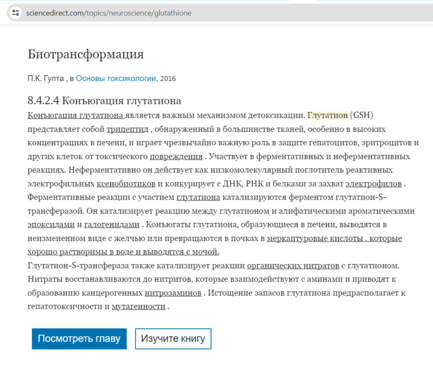Open the 'мутагенности' link

pos(138,307)
